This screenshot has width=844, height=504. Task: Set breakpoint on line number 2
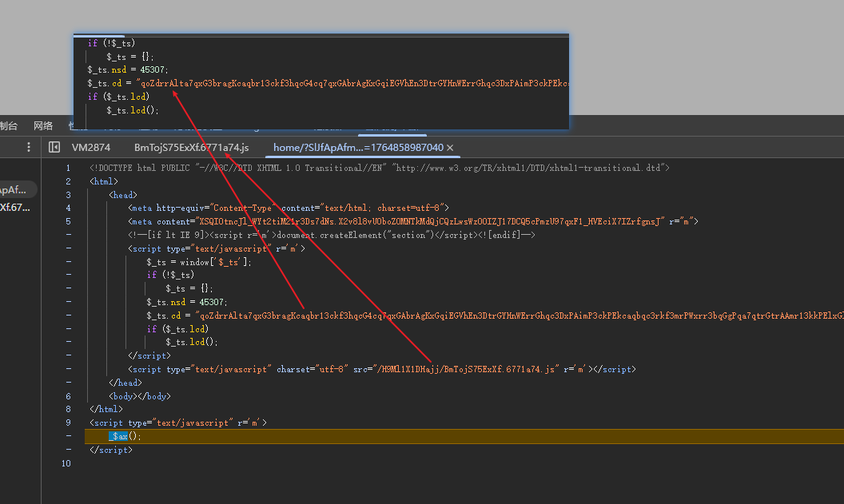[68, 181]
